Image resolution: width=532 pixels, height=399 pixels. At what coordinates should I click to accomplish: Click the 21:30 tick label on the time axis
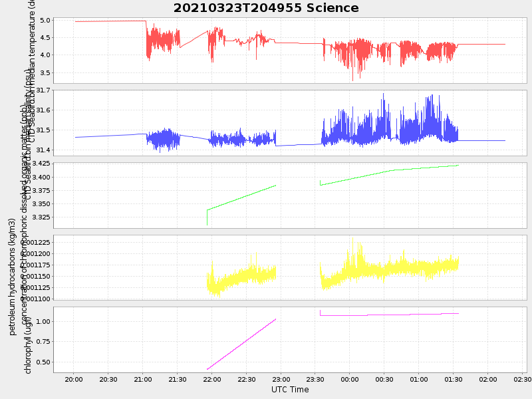[x=178, y=380]
